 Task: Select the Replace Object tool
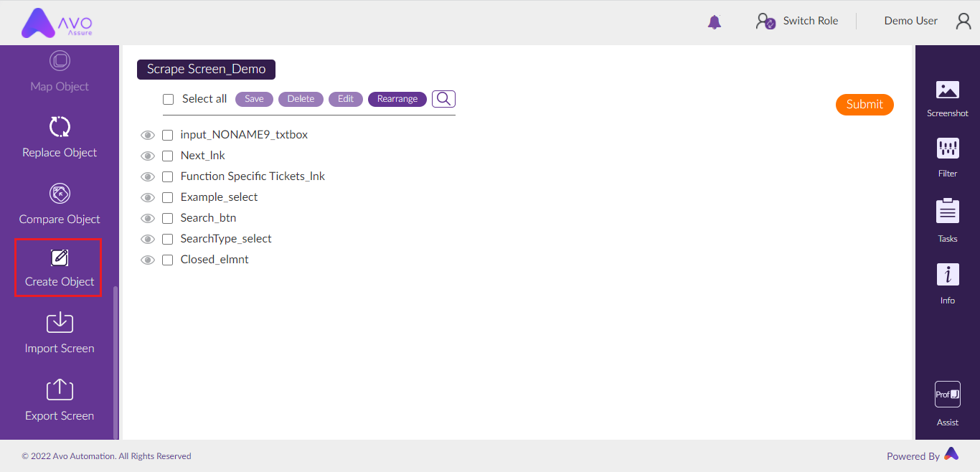click(60, 137)
